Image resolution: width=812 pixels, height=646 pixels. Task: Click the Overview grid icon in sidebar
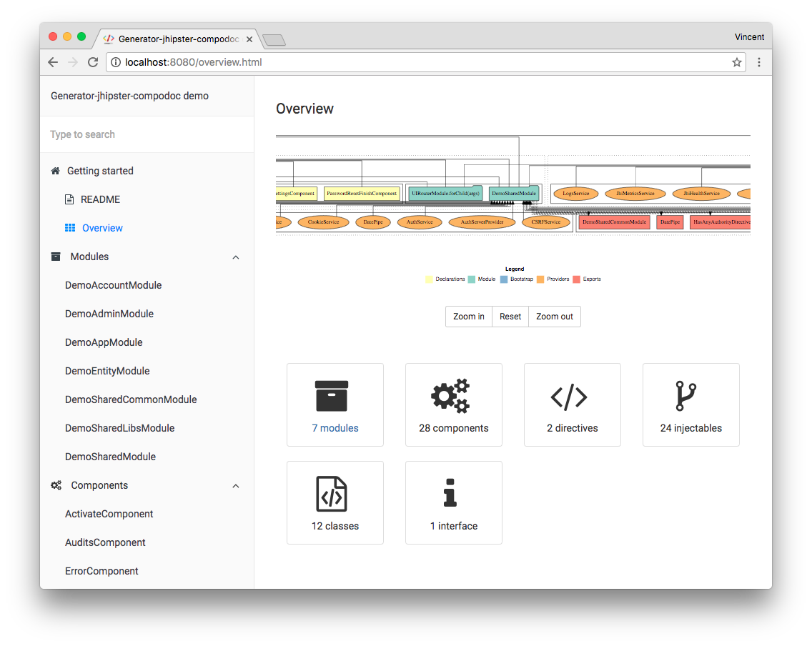click(x=70, y=228)
